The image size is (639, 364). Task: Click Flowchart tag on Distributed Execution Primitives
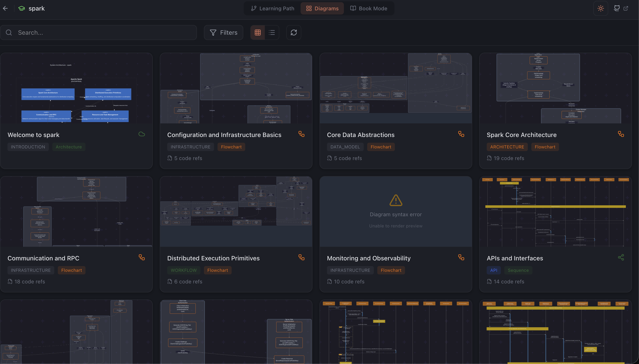click(x=217, y=270)
